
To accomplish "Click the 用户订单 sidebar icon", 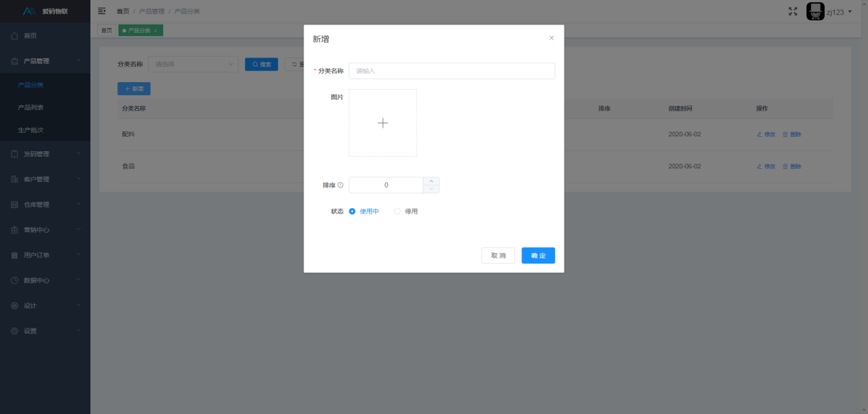I will point(14,255).
